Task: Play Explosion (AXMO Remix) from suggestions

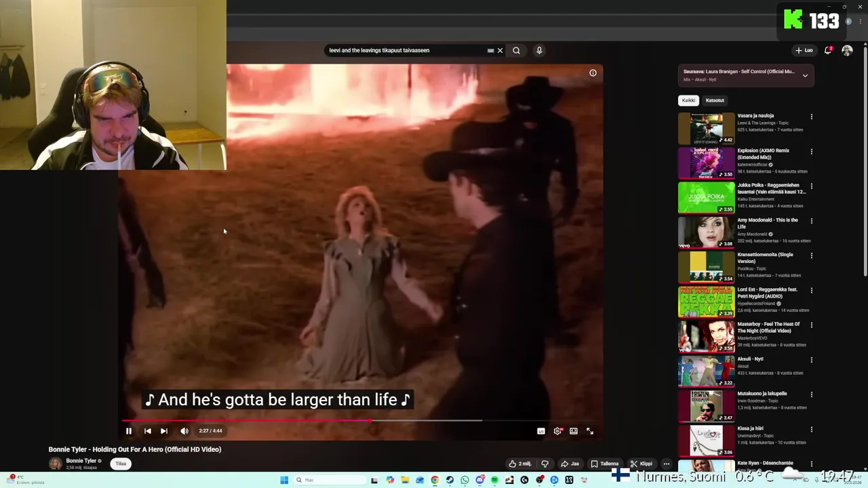Action: coord(706,163)
